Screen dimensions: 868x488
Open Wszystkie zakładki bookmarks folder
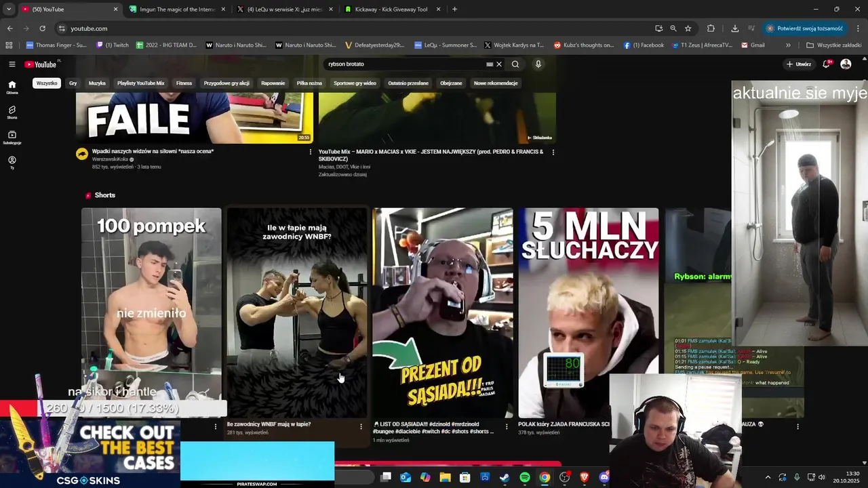coord(833,45)
